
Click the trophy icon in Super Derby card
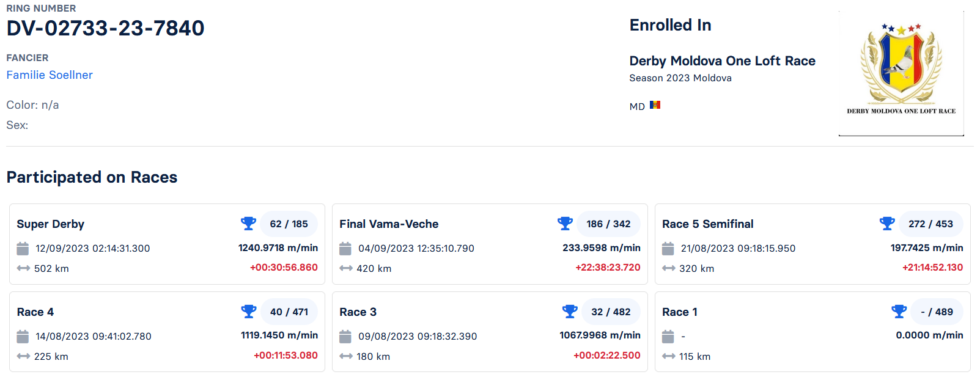click(248, 224)
